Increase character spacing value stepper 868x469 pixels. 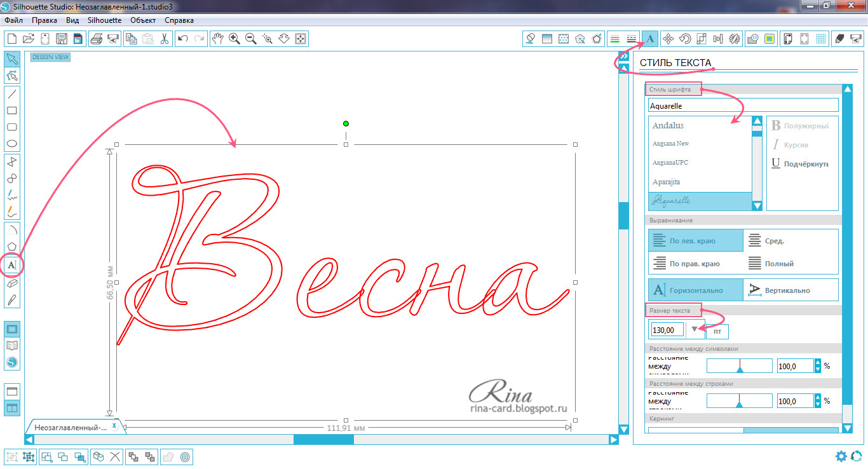point(817,362)
